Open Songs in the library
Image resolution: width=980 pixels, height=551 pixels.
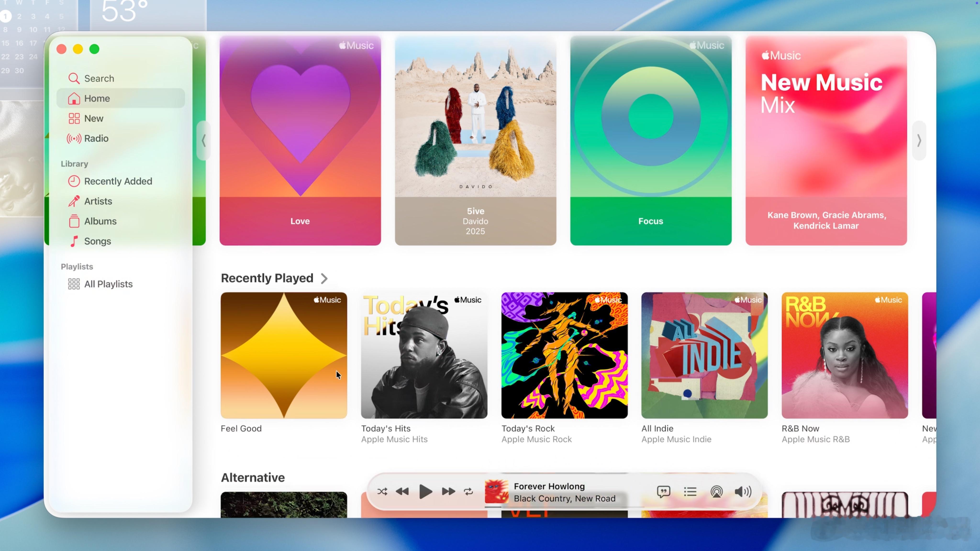click(121, 241)
